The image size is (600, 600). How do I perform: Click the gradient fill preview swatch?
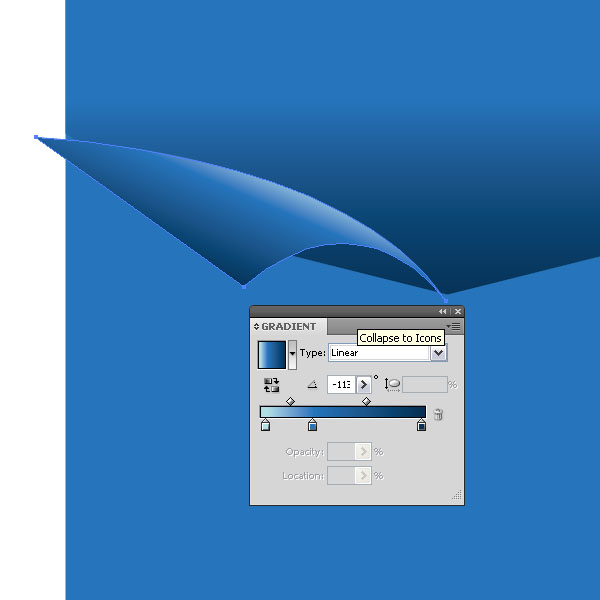click(272, 355)
